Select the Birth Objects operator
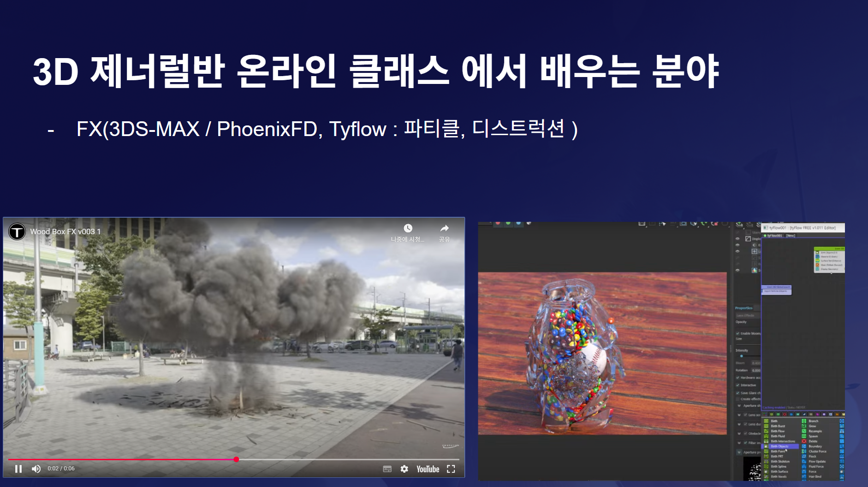The width and height of the screenshot is (868, 487). [779, 446]
